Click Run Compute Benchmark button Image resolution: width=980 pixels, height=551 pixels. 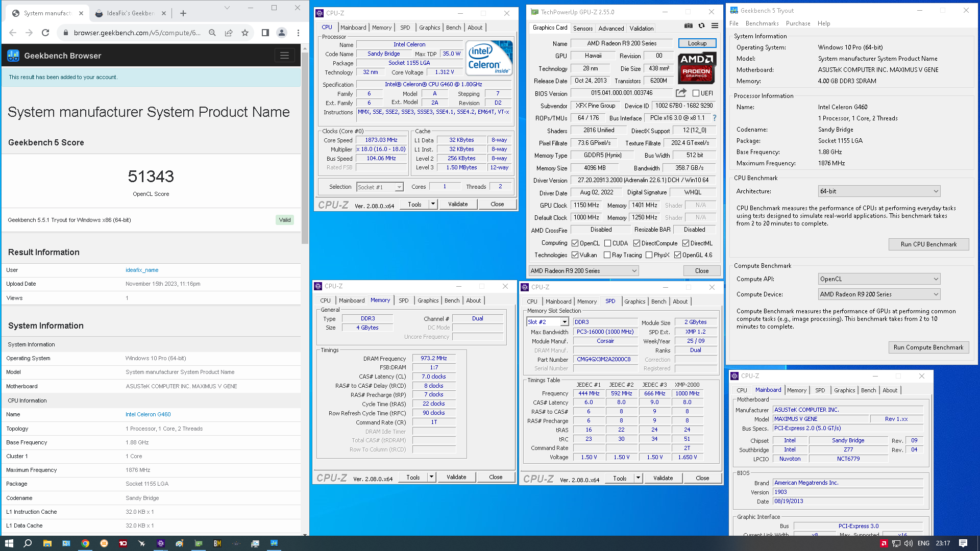[x=928, y=347]
